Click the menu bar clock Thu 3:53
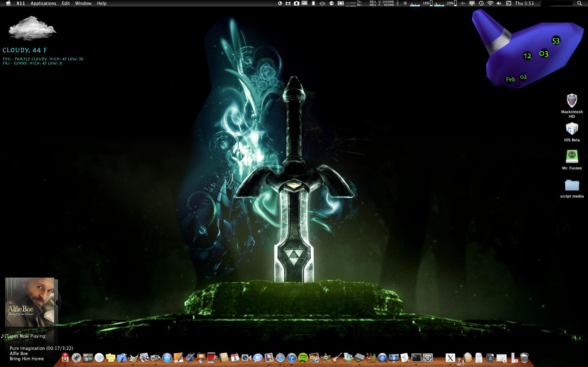 click(524, 3)
